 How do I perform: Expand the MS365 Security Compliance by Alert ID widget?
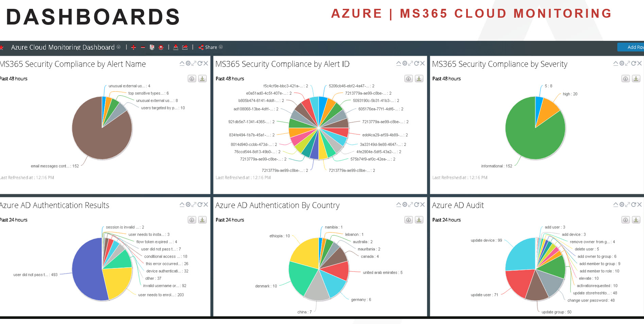click(x=410, y=63)
